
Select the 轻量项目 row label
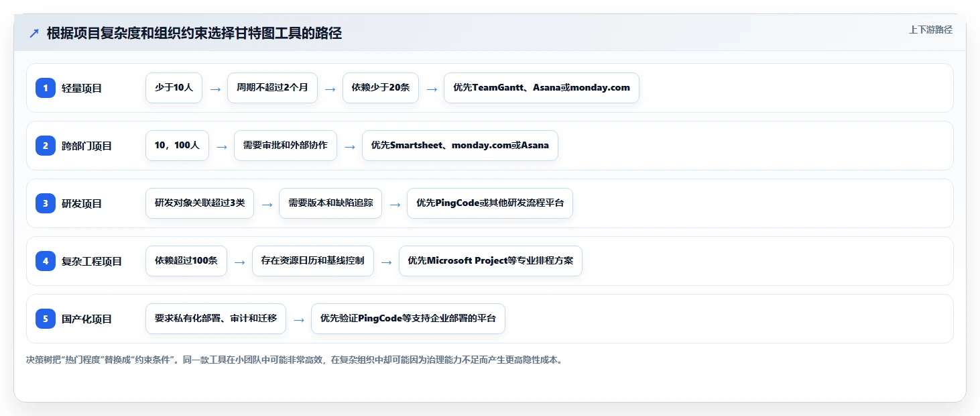coord(82,88)
